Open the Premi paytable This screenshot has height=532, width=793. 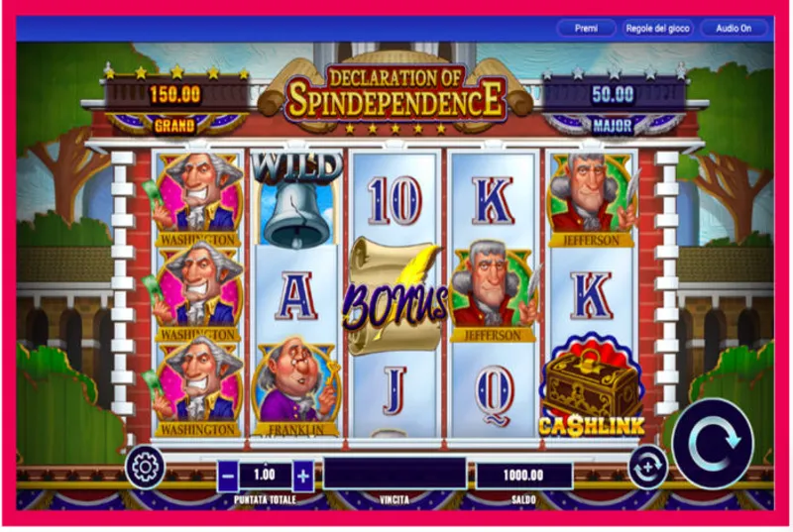[586, 29]
